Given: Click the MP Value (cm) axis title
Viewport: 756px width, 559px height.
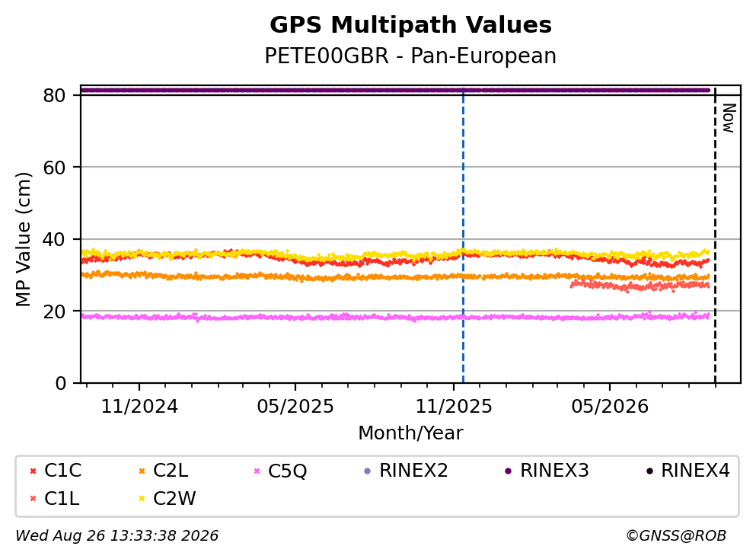Looking at the screenshot, I should [x=23, y=239].
